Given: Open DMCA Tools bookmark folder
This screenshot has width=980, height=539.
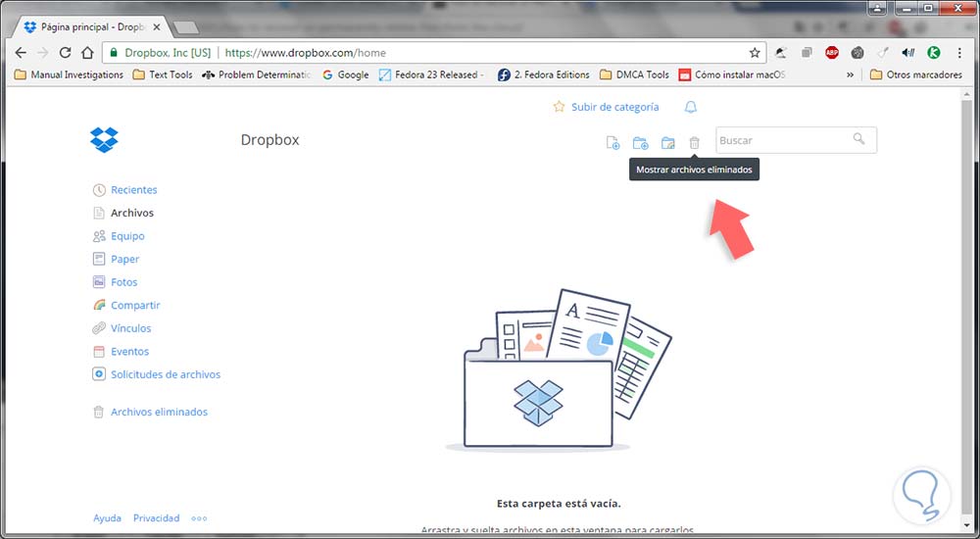Looking at the screenshot, I should 634,74.
